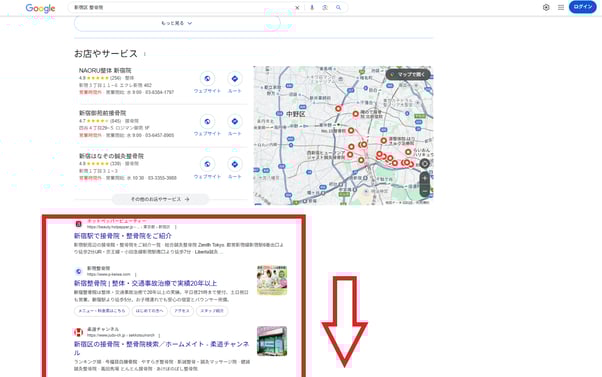The width and height of the screenshot is (602, 377).
Task: Open more options for the judo-ch.jp result
Action: [159, 336]
